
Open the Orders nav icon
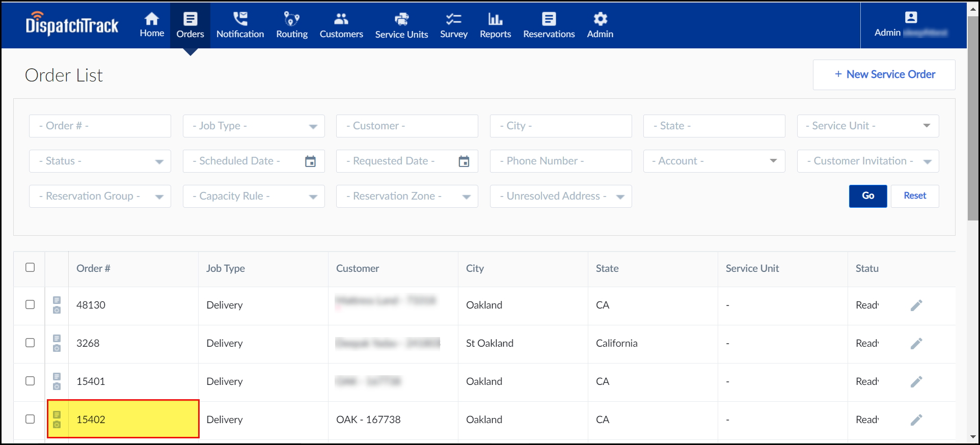point(190,25)
